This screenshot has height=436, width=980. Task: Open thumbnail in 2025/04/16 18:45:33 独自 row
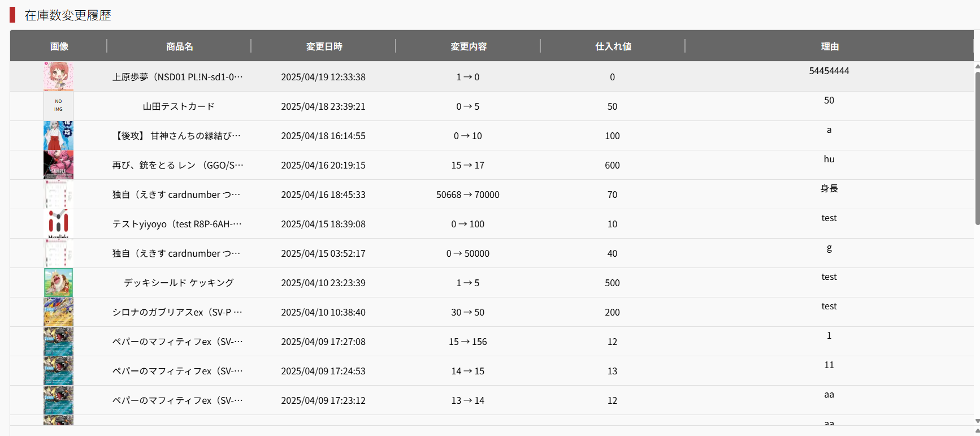coord(58,194)
